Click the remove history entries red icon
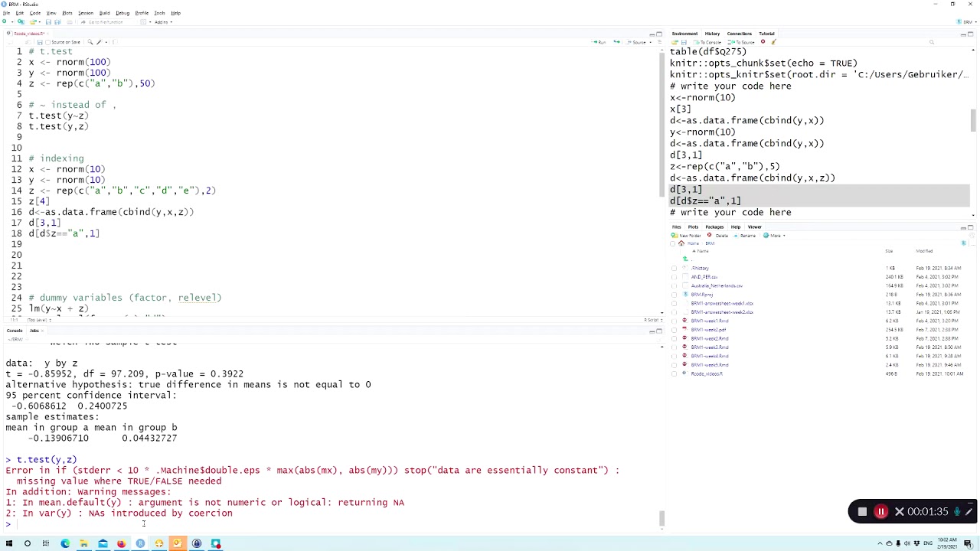This screenshot has height=551, width=980. pyautogui.click(x=763, y=41)
